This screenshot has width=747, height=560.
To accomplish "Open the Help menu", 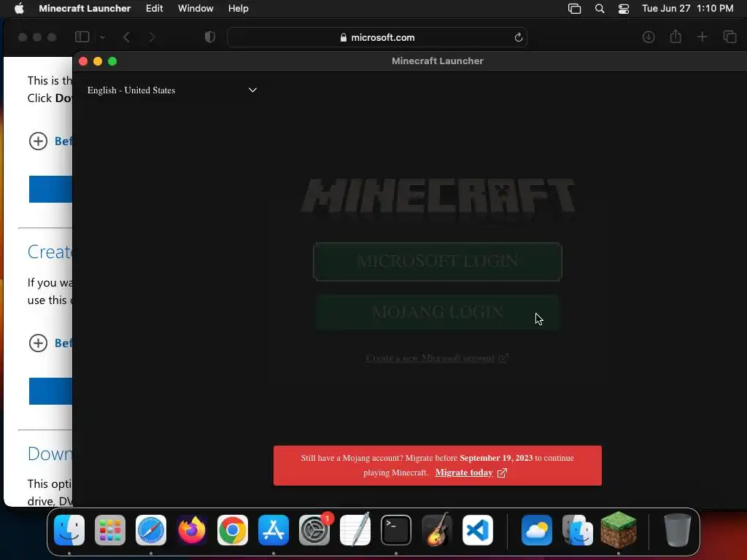I will (239, 9).
